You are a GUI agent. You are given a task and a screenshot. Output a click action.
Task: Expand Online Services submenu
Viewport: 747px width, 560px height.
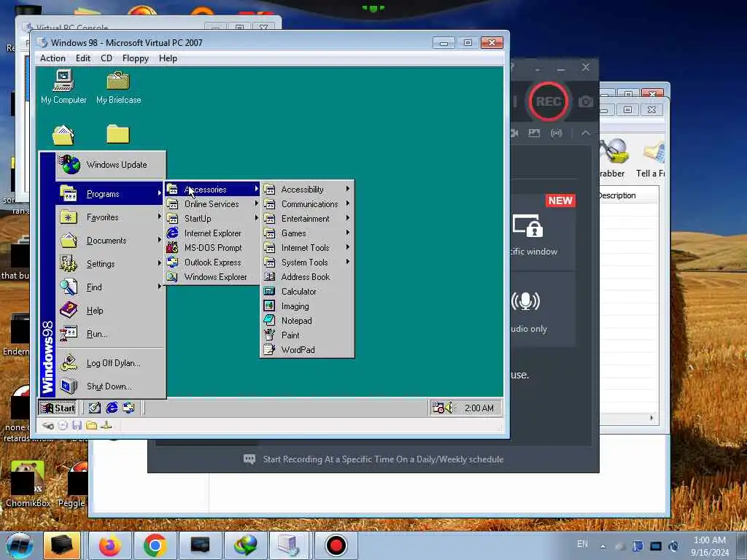(212, 204)
